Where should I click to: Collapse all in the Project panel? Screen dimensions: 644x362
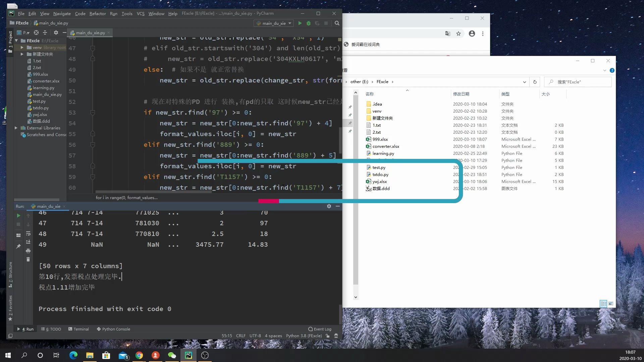pyautogui.click(x=45, y=33)
